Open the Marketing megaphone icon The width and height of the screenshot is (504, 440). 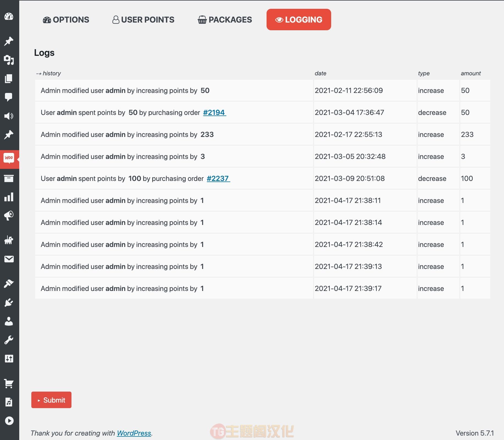pos(9,216)
